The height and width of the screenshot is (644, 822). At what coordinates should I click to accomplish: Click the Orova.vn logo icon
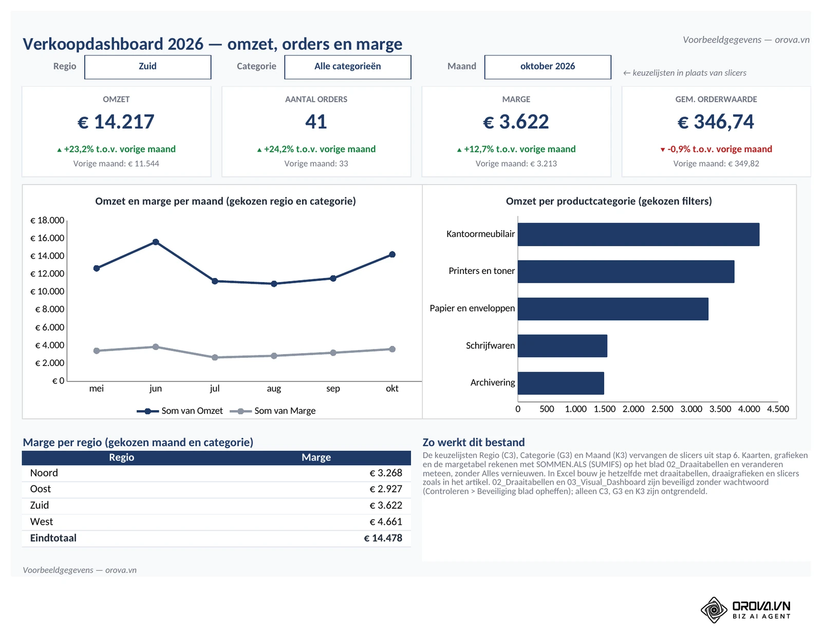click(714, 610)
